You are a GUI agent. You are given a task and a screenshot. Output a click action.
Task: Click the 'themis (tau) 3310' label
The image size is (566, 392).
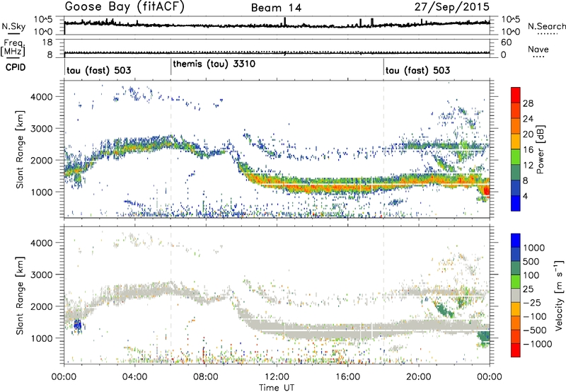214,64
